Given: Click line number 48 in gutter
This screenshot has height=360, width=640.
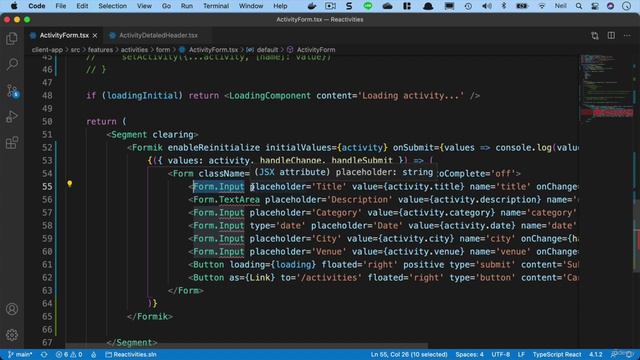Looking at the screenshot, I should [x=47, y=96].
